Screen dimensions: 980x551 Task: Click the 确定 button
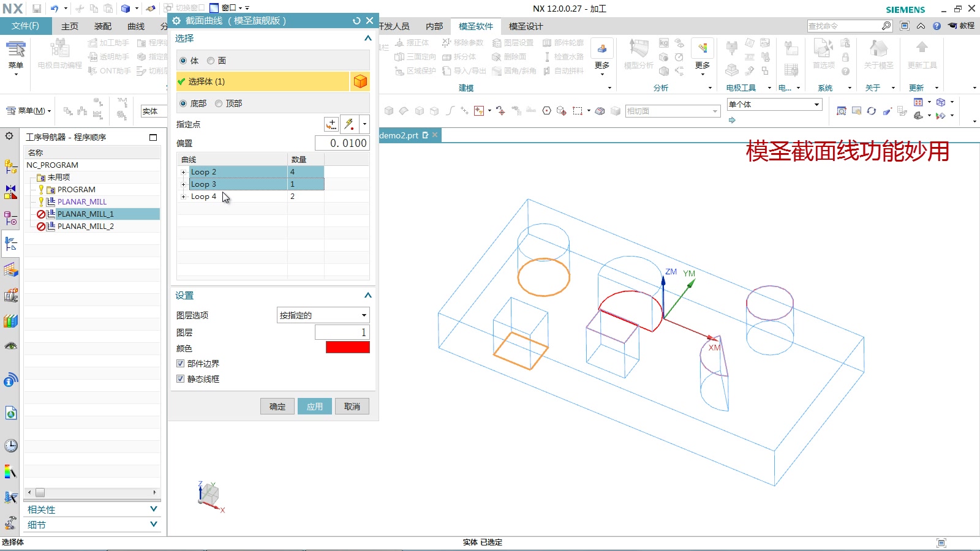pos(277,407)
